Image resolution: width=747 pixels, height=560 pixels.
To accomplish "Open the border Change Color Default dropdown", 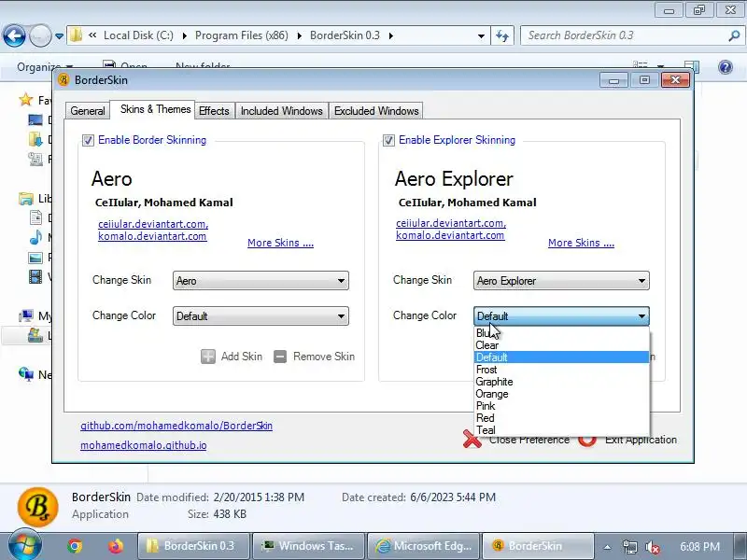I will 261,316.
